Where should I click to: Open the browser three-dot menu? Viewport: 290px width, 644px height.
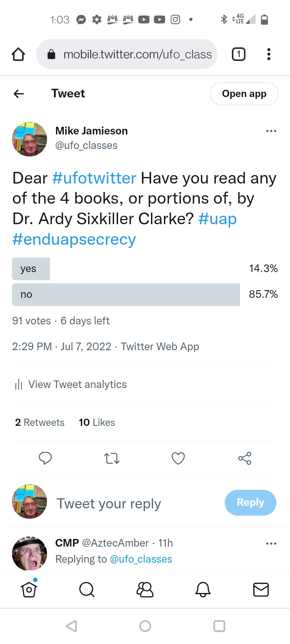click(x=269, y=54)
